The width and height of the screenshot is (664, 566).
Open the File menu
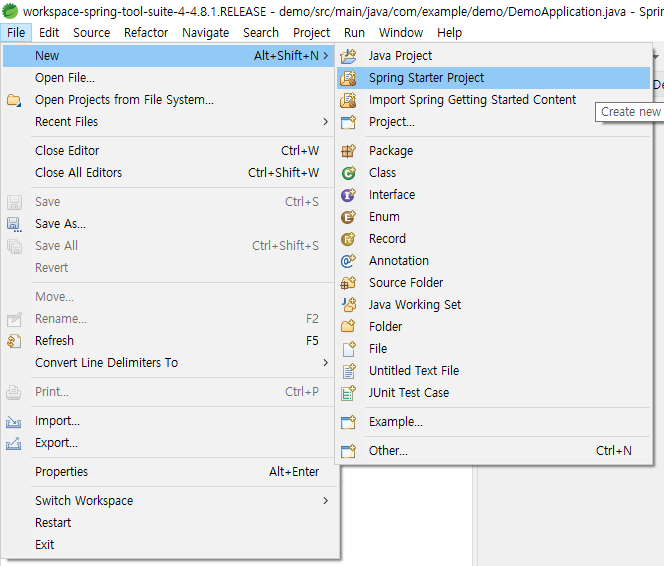[16, 33]
